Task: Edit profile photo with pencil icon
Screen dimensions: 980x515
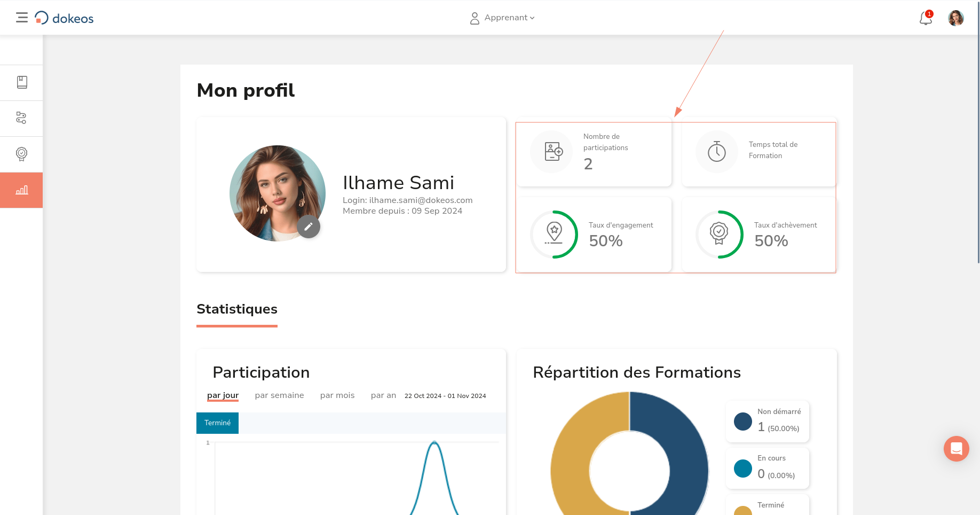Action: (x=309, y=227)
